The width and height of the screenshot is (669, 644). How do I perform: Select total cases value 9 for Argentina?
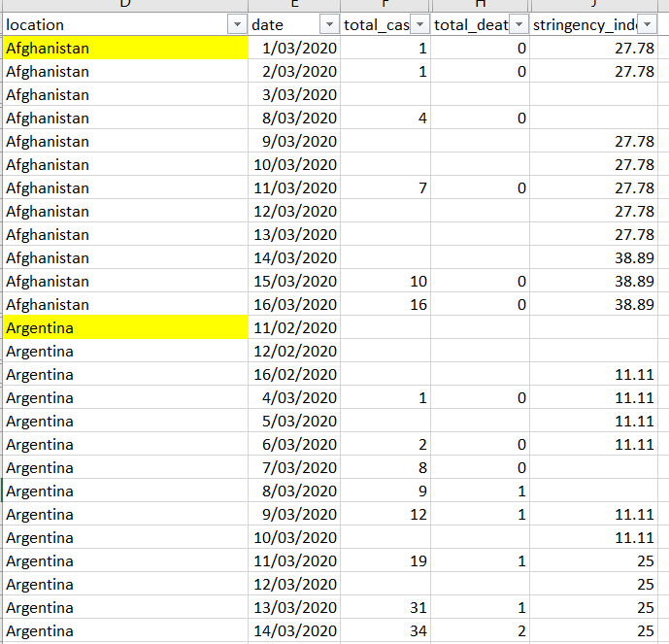pyautogui.click(x=385, y=491)
